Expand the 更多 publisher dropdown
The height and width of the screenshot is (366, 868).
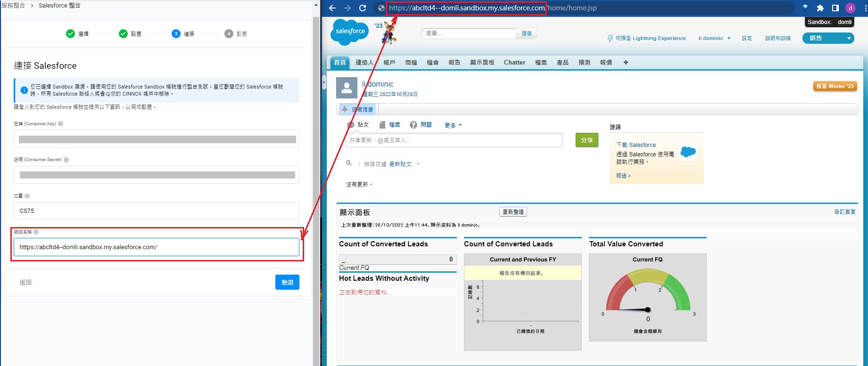pos(453,125)
